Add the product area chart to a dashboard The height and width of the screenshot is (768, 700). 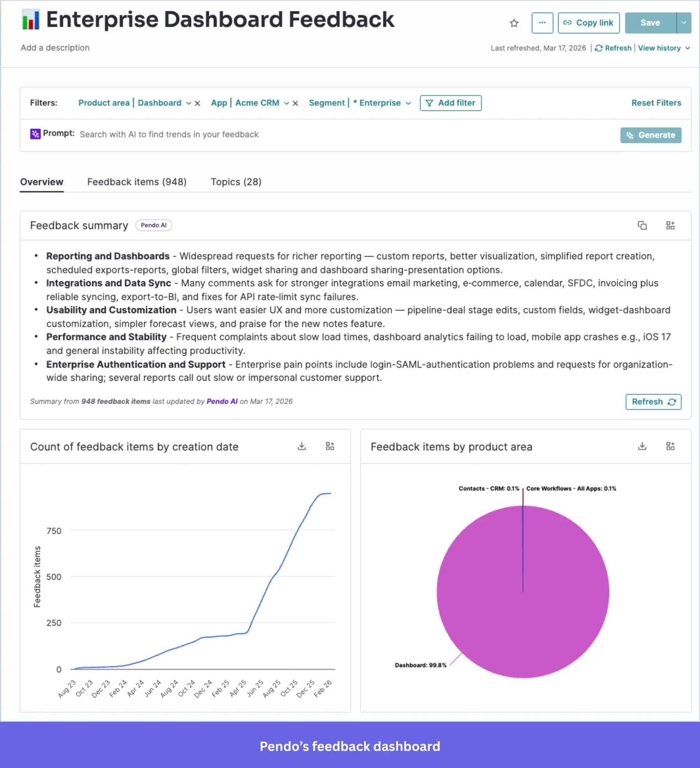[x=670, y=446]
